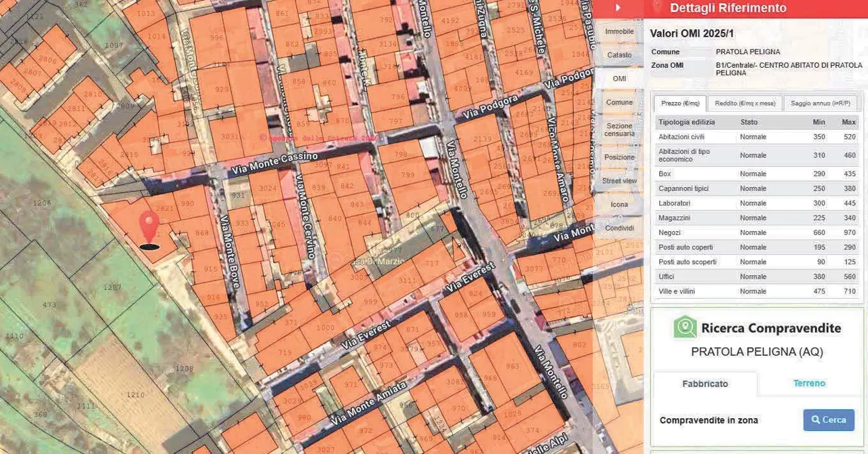Switch to the Comune side tab
Image resolution: width=868 pixels, height=454 pixels.
(619, 102)
